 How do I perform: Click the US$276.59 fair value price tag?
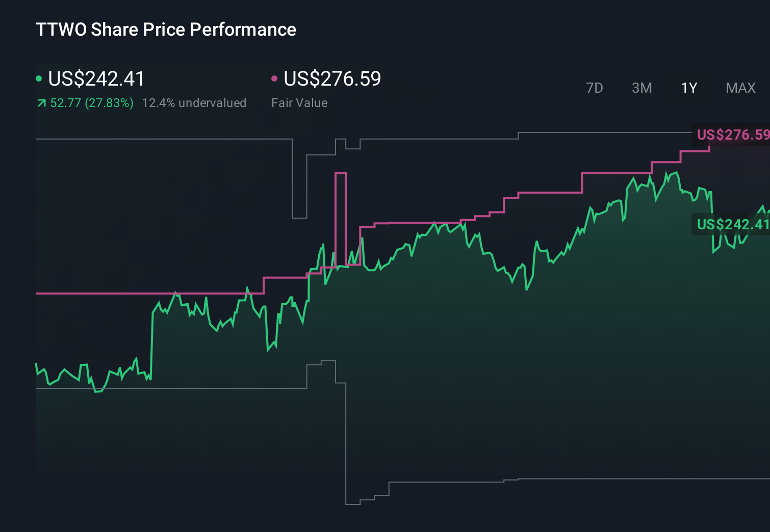(x=733, y=135)
